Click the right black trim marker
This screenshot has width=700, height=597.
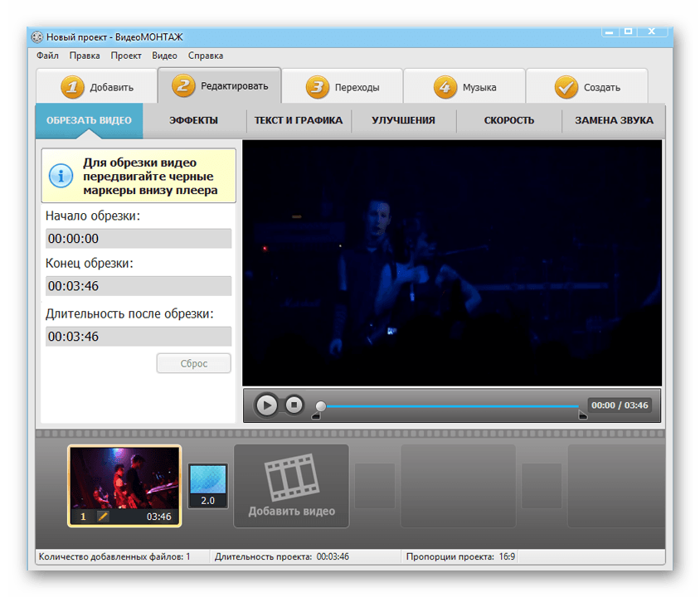[582, 415]
